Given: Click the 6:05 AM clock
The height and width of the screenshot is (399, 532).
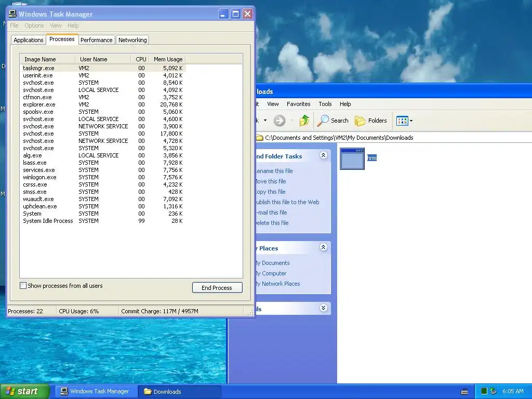Looking at the screenshot, I should click(x=513, y=391).
